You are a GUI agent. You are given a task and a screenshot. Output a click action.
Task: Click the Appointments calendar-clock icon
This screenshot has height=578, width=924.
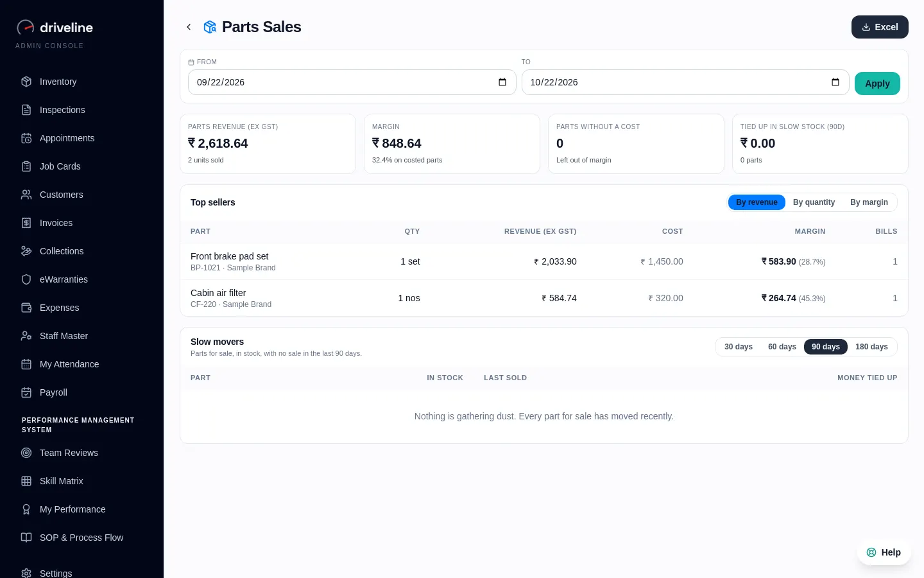click(x=26, y=138)
